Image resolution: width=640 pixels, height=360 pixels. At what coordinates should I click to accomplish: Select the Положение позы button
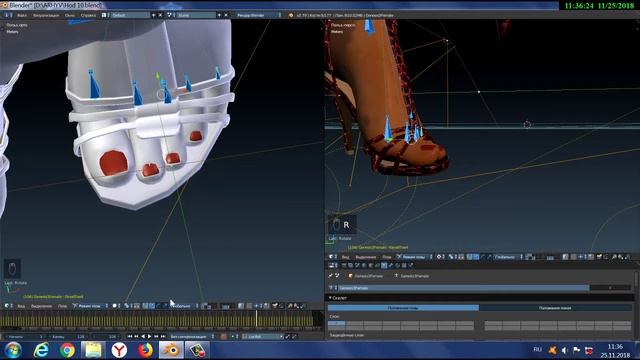pos(403,308)
